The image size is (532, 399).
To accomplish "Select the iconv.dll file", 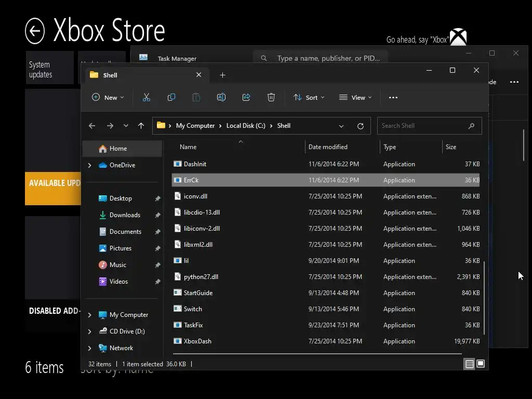I will click(x=326, y=196).
